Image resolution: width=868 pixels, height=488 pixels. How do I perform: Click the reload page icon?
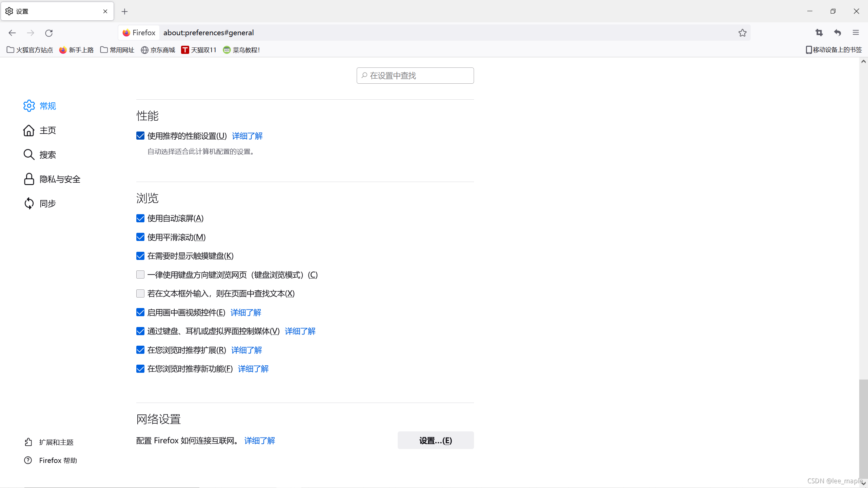coord(49,33)
